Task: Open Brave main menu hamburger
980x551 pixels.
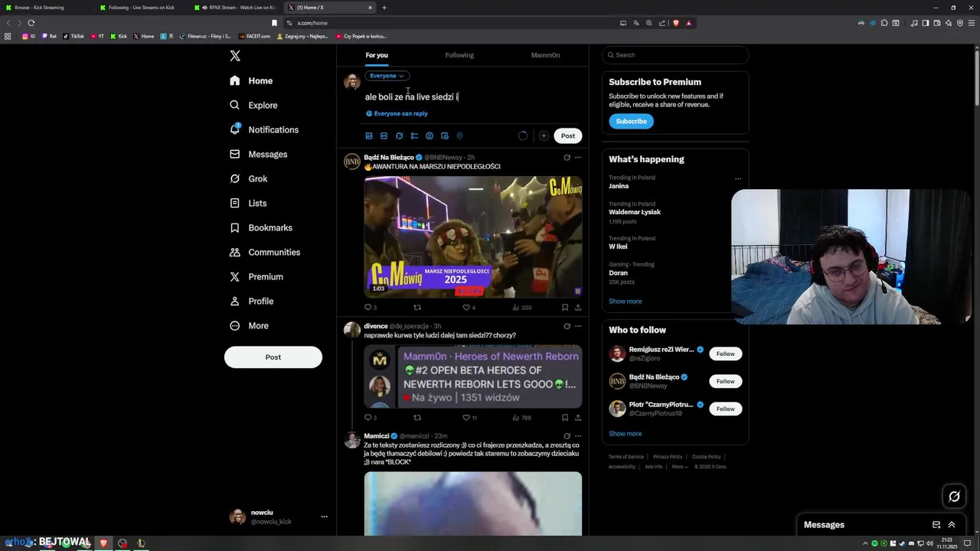Action: pos(972,23)
